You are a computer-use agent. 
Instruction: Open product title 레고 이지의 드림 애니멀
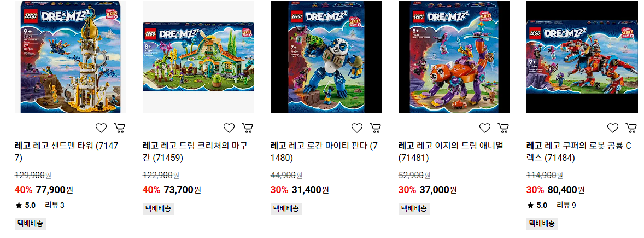click(450, 152)
